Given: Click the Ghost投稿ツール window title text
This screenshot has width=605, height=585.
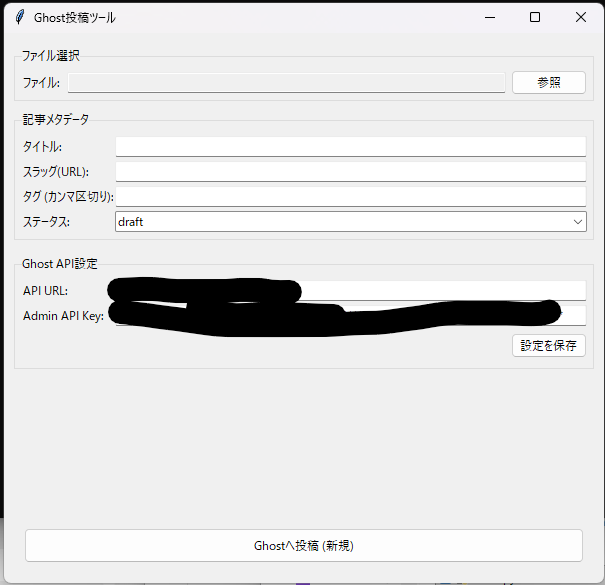Looking at the screenshot, I should [75, 18].
